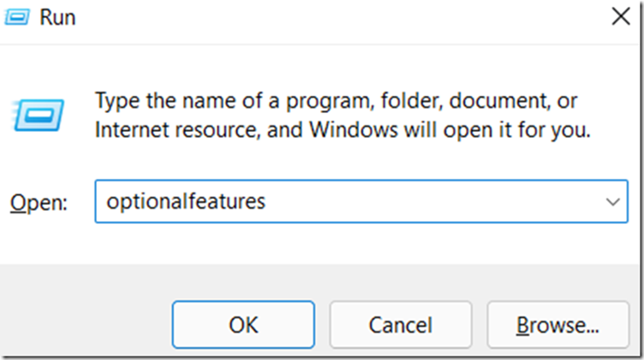644x360 pixels.
Task: Click the "Open:" field label
Action: 38,202
